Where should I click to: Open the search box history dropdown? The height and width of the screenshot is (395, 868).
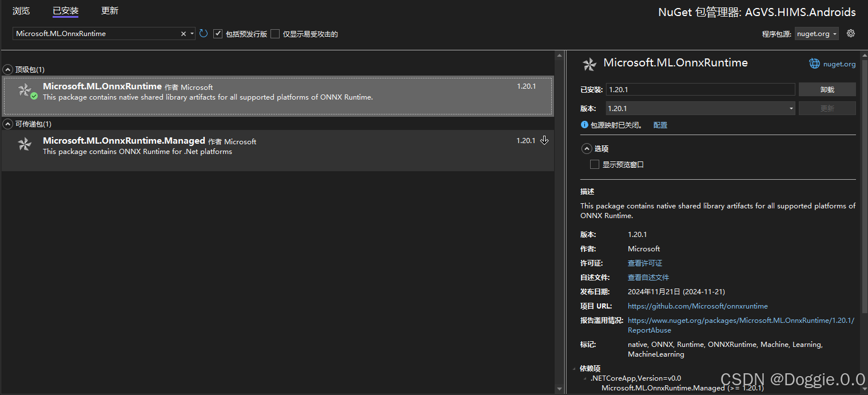[x=192, y=34]
